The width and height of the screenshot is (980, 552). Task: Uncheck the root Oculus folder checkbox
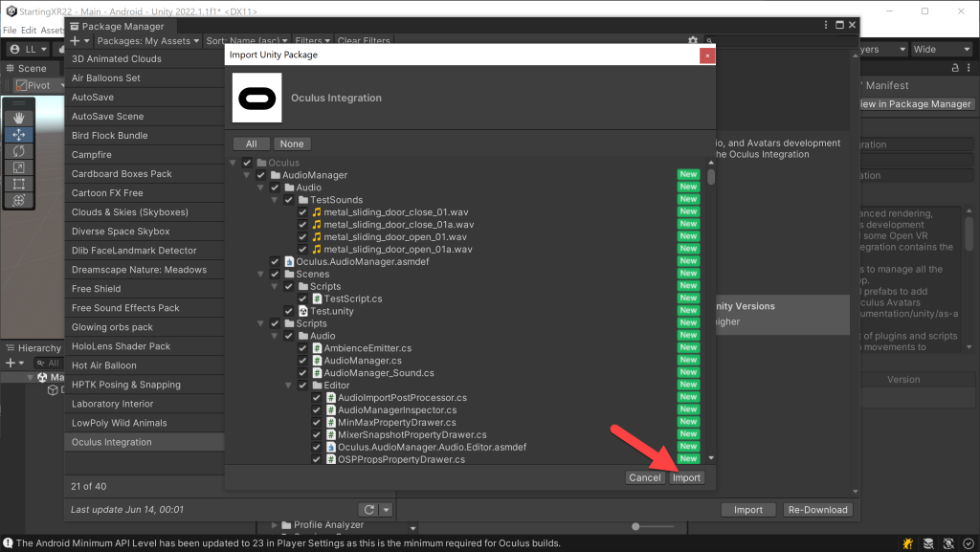(247, 163)
